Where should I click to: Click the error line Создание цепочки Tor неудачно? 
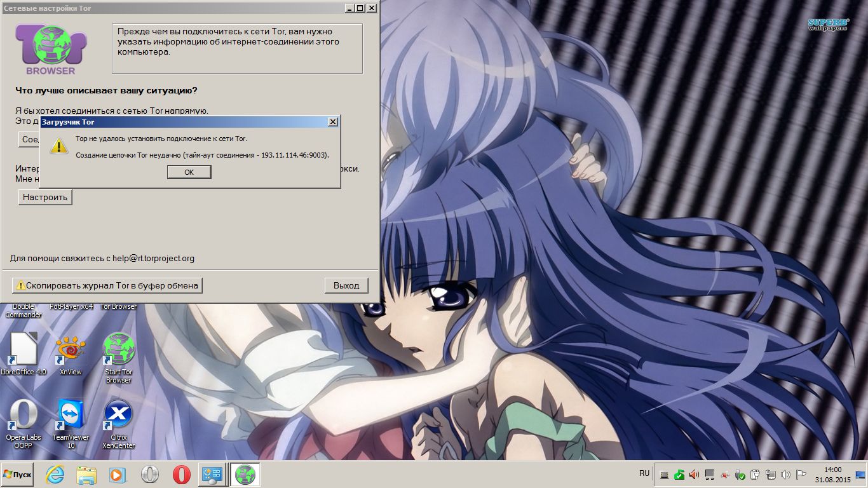coord(203,155)
